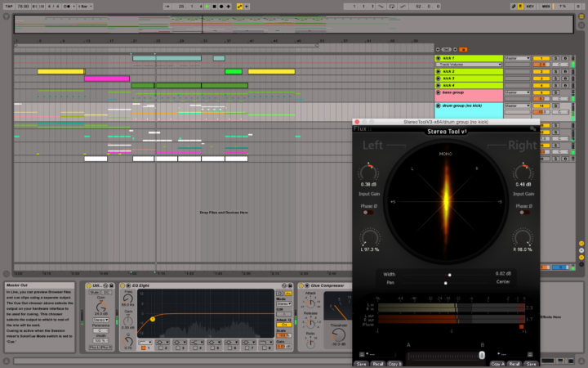Click the EQ Eight Freq knob
The image size is (588, 368).
point(129,297)
